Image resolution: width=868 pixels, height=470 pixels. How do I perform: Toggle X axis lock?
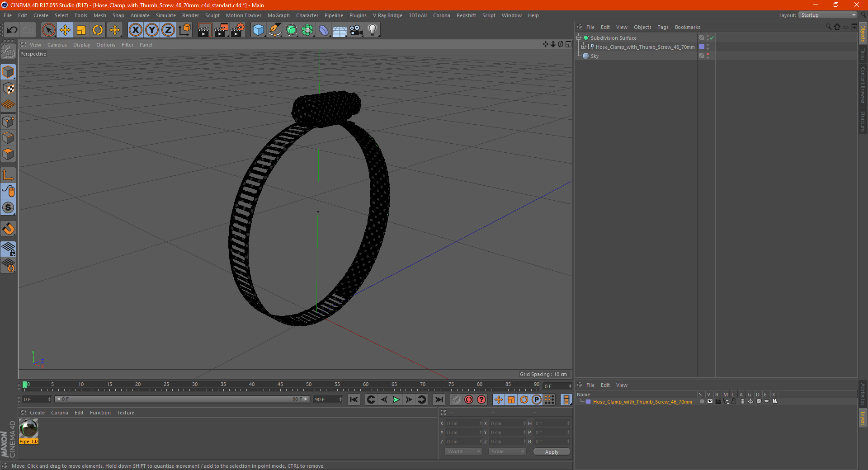[x=135, y=30]
